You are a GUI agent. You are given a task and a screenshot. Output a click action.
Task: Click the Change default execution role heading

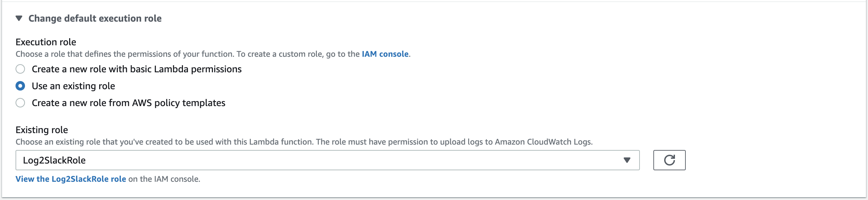pyautogui.click(x=95, y=18)
